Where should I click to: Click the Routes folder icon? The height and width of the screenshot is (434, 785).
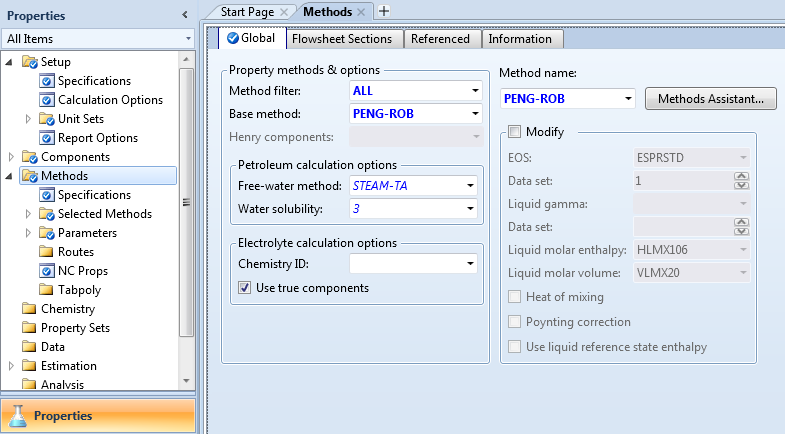[x=46, y=252]
